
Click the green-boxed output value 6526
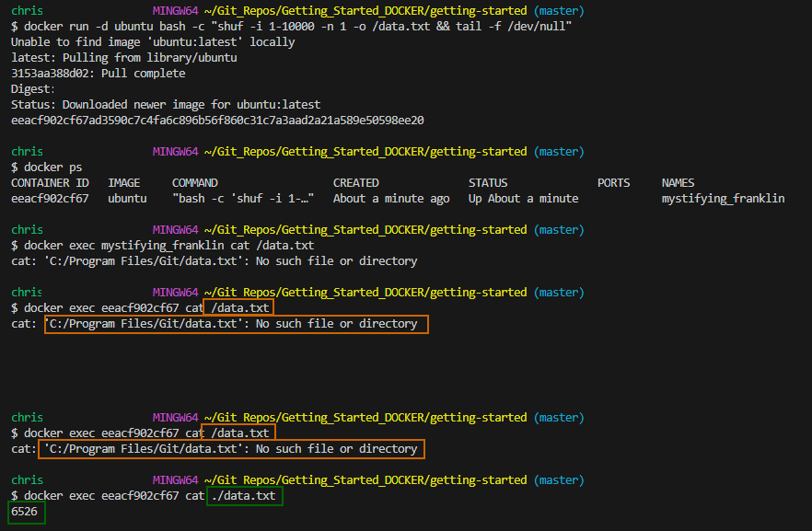point(25,511)
